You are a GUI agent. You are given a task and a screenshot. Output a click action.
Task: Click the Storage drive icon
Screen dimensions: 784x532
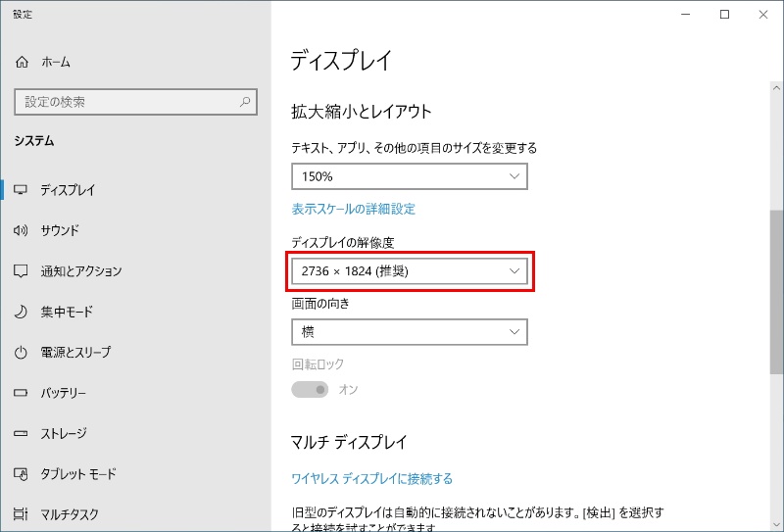[x=22, y=433]
